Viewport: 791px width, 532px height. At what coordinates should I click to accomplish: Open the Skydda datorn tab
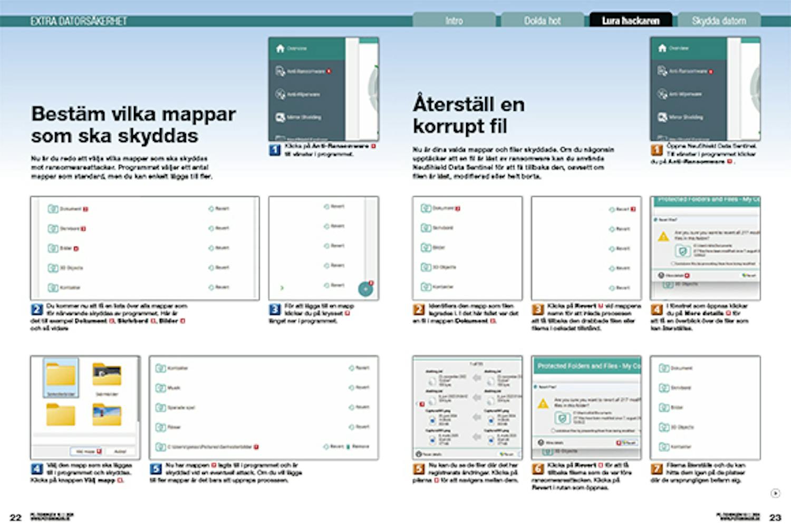coord(718,21)
